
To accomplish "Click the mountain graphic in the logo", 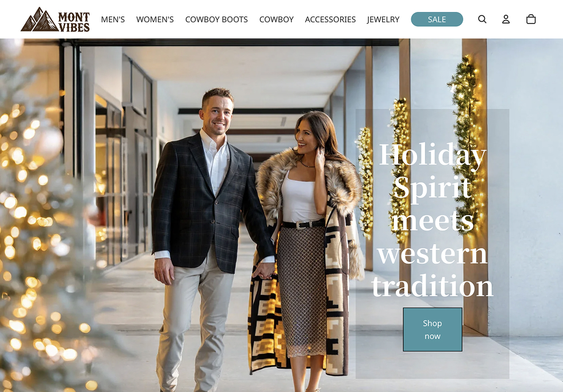I will coord(39,20).
